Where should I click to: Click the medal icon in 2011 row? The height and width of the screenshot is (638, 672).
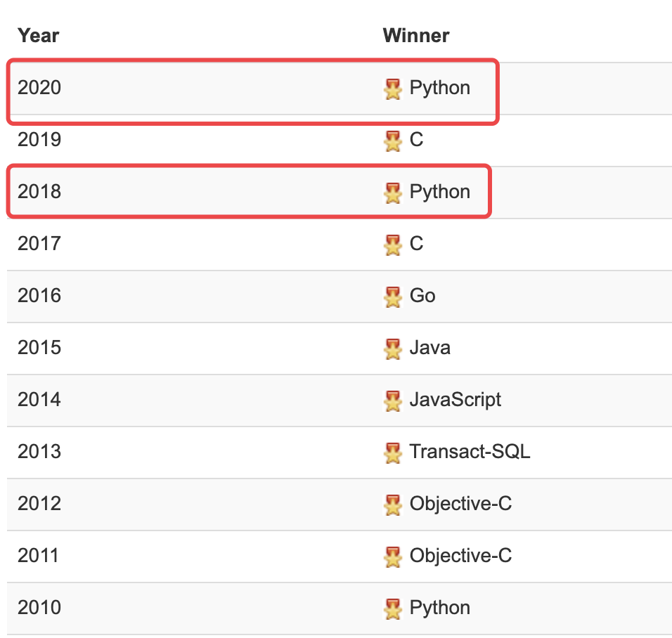coord(392,557)
